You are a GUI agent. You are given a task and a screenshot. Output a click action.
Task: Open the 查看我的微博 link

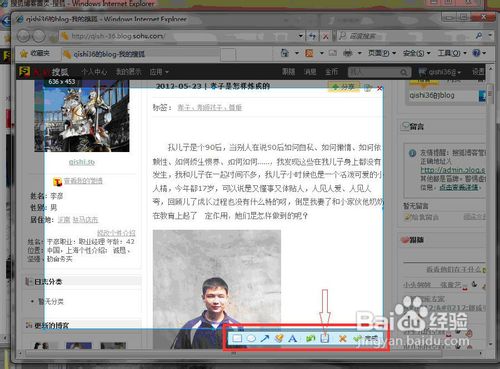pos(83,181)
